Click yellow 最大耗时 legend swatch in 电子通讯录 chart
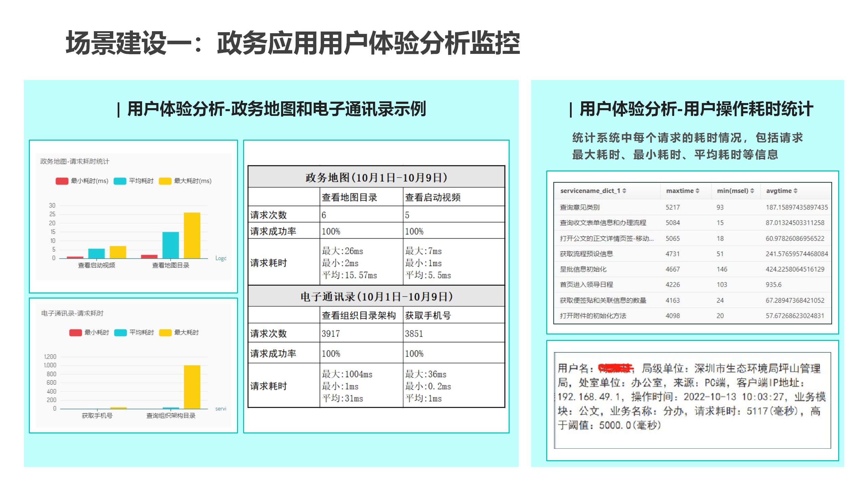 click(165, 332)
